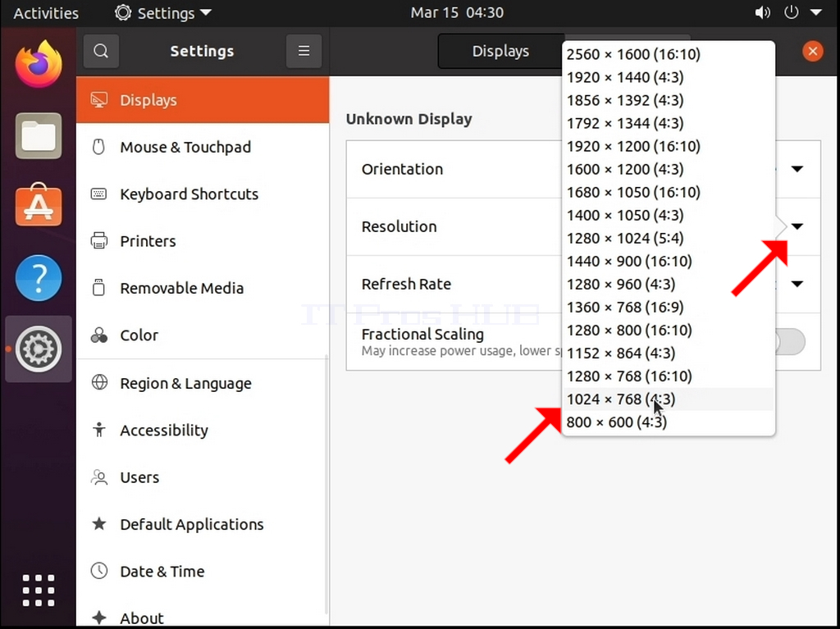Open Ubuntu Software from the dock
The height and width of the screenshot is (629, 840).
tap(39, 205)
